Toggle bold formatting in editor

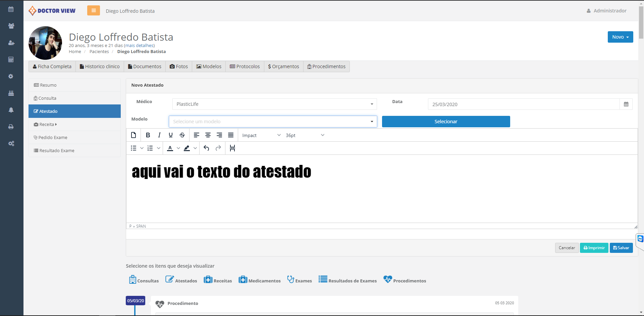pos(148,135)
